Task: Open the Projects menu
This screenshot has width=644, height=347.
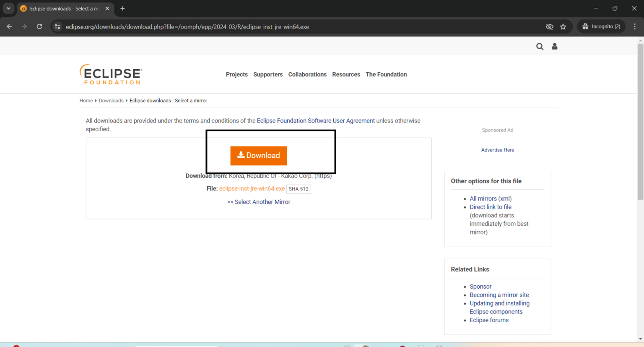Action: click(236, 74)
